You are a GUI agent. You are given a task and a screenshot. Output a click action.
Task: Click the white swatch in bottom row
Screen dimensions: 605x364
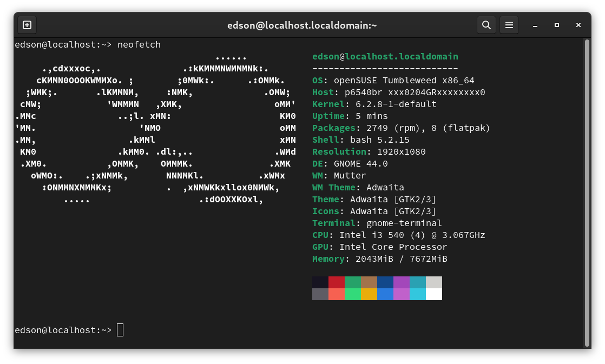[x=434, y=294]
